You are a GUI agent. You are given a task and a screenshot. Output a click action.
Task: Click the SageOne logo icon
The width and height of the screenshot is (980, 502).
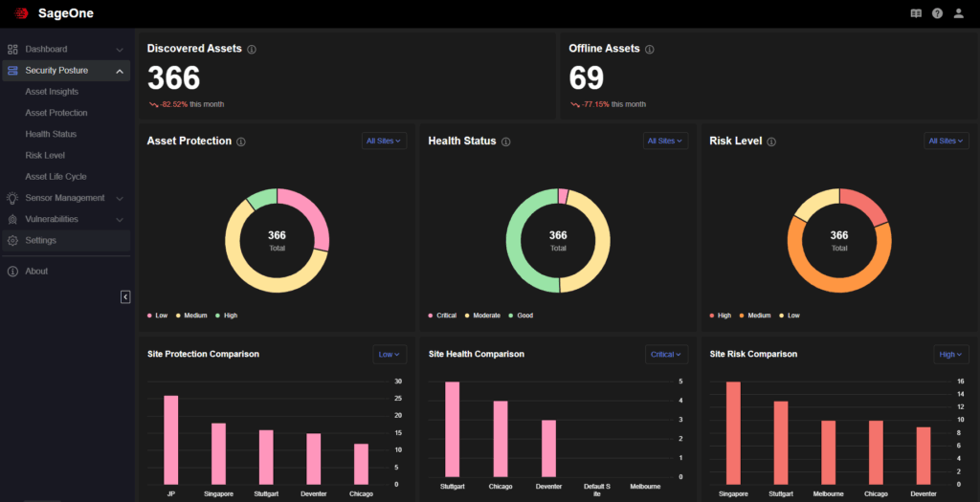coord(21,13)
